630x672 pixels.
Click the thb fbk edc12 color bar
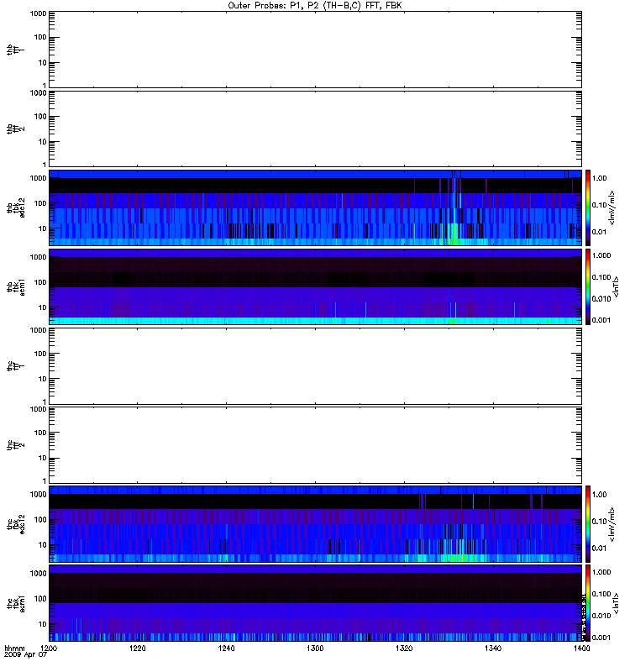(x=588, y=207)
